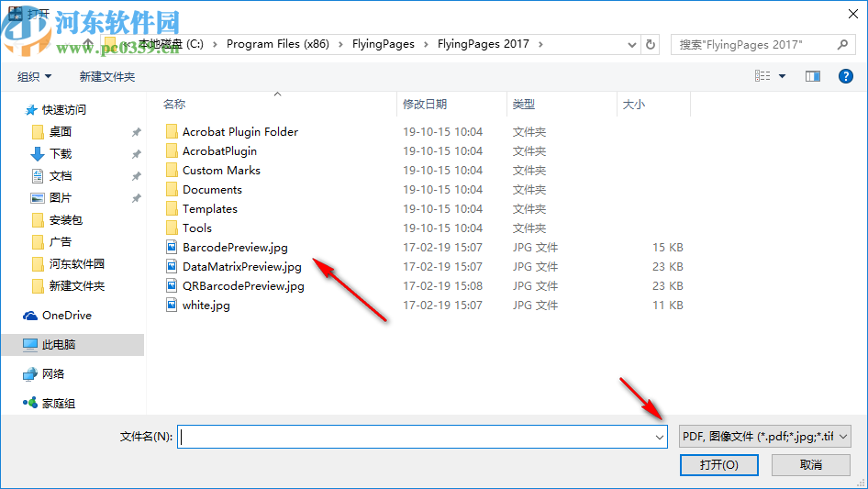Select BarcodePreview.jpg file icon
The width and height of the screenshot is (868, 489).
pos(172,247)
